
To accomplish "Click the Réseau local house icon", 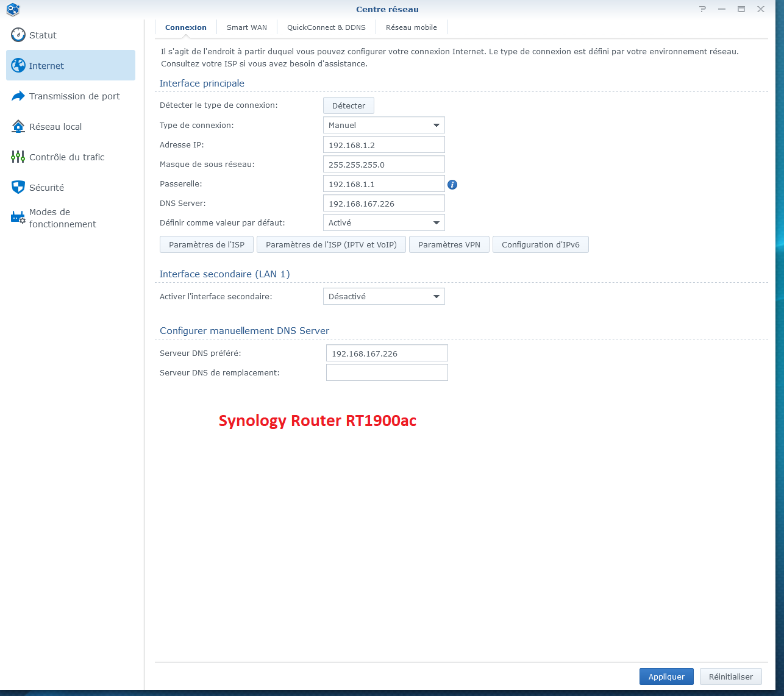I will click(18, 126).
